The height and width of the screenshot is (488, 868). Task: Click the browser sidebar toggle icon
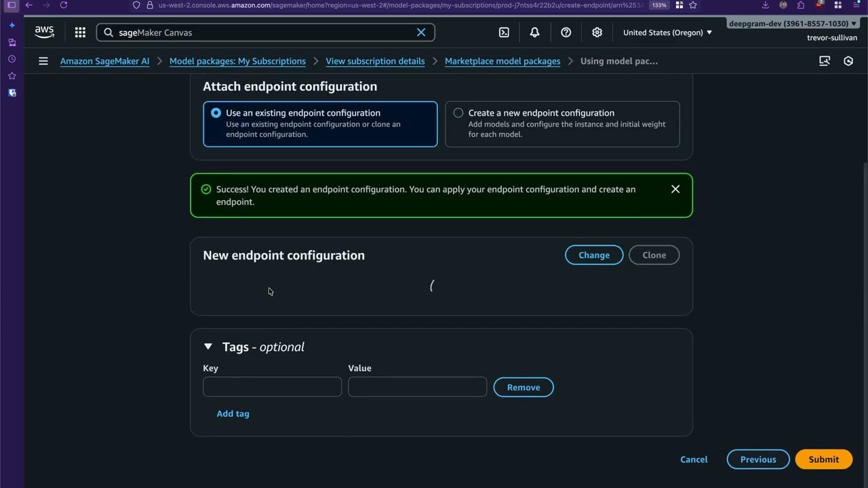[12, 5]
